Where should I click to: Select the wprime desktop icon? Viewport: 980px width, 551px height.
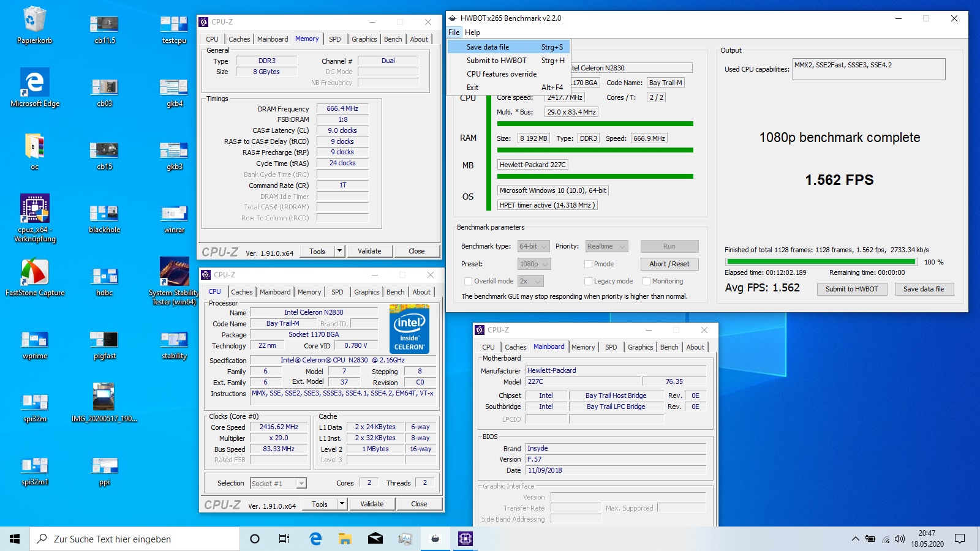coord(35,345)
